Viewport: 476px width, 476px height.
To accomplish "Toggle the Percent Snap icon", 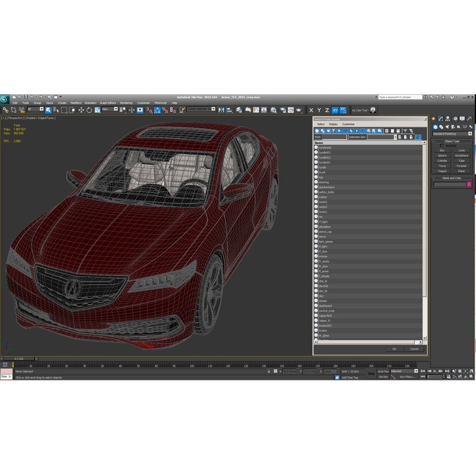I will tap(165, 110).
